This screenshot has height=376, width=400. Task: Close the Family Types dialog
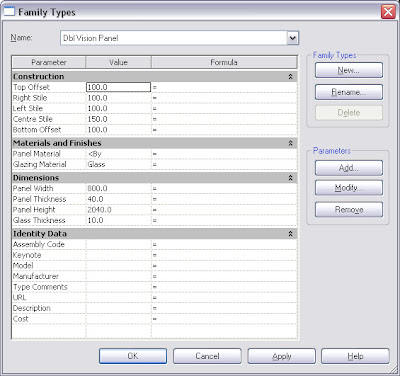(x=388, y=12)
